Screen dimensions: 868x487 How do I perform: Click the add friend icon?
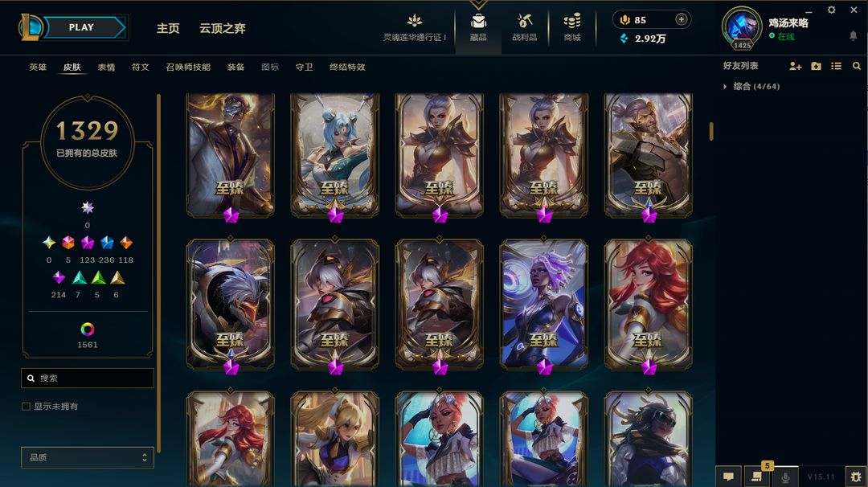tap(795, 67)
